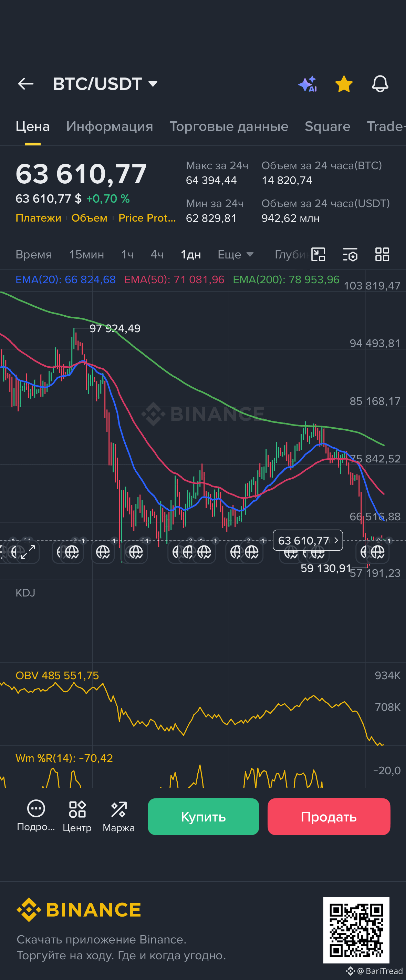Toggle the favorite star icon
The width and height of the screenshot is (406, 980).
pyautogui.click(x=344, y=84)
